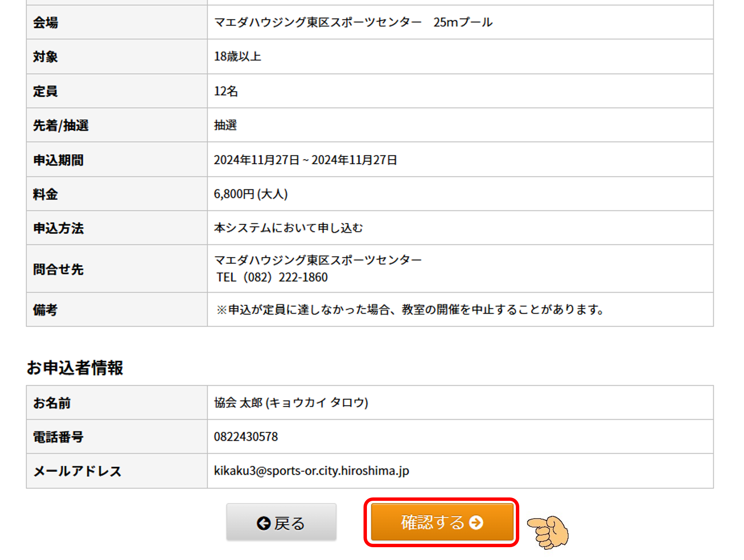Click the TEL (082) 222-1860 contact text
The height and width of the screenshot is (560, 744).
pyautogui.click(x=272, y=277)
